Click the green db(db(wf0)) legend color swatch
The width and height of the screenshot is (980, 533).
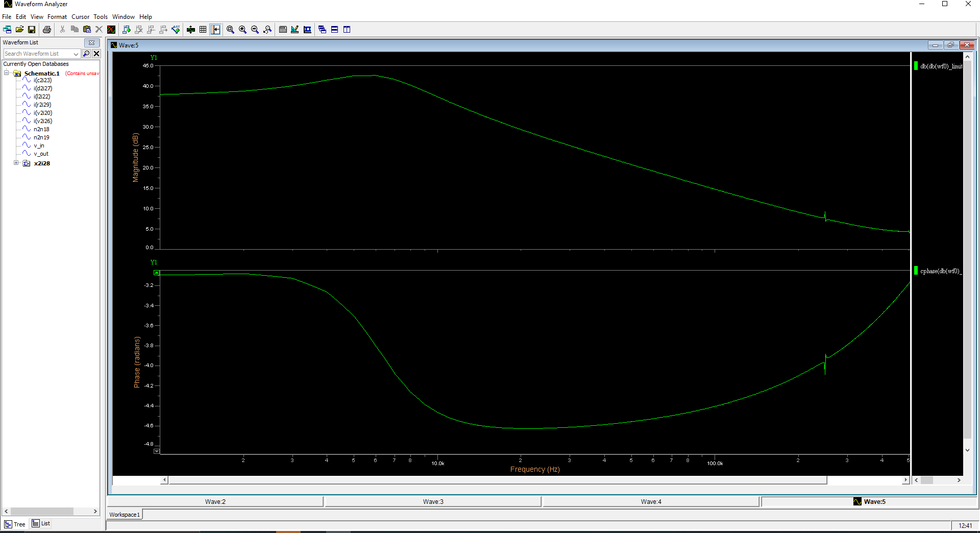[x=916, y=66]
